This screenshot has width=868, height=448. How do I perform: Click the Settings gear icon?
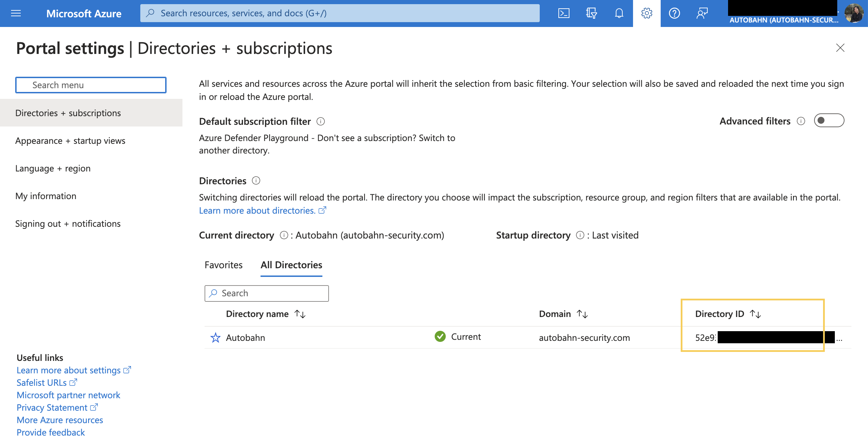coord(647,13)
